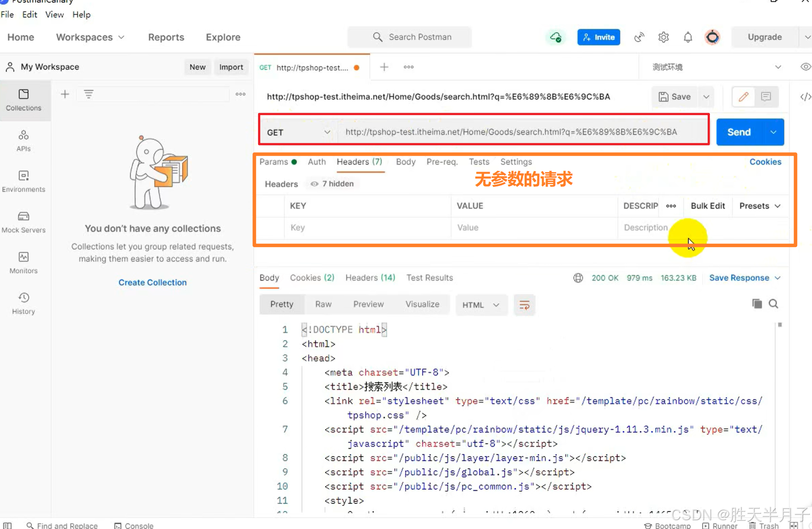
Task: Open the Collections sidebar panel
Action: point(24,100)
